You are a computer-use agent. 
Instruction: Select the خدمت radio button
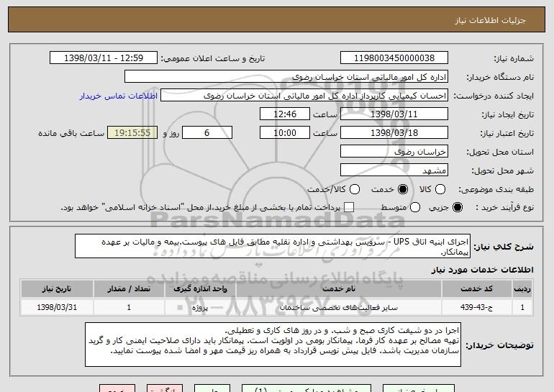click(402, 189)
